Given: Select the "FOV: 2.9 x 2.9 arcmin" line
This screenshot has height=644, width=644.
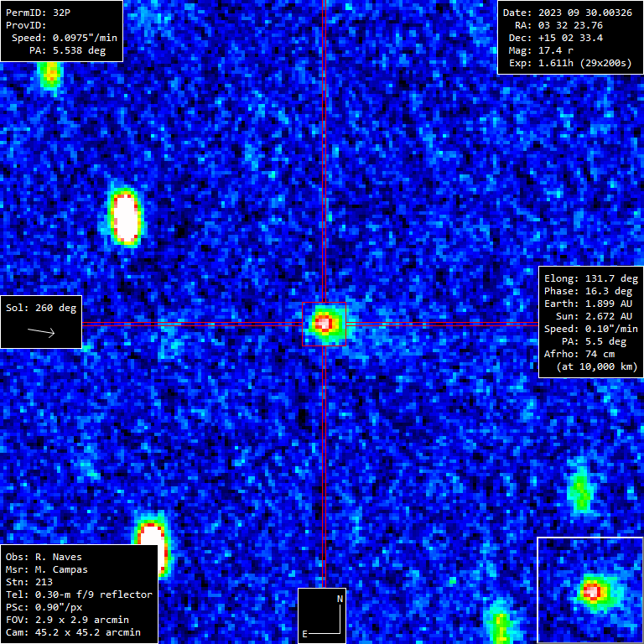Looking at the screenshot, I should point(67,620).
